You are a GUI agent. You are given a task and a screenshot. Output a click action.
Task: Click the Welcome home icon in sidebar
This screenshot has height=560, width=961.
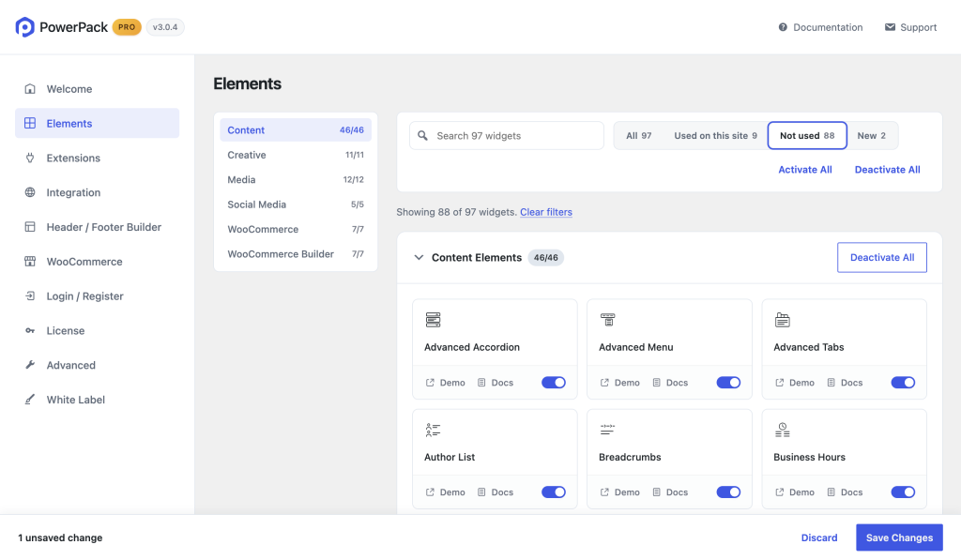(x=29, y=89)
